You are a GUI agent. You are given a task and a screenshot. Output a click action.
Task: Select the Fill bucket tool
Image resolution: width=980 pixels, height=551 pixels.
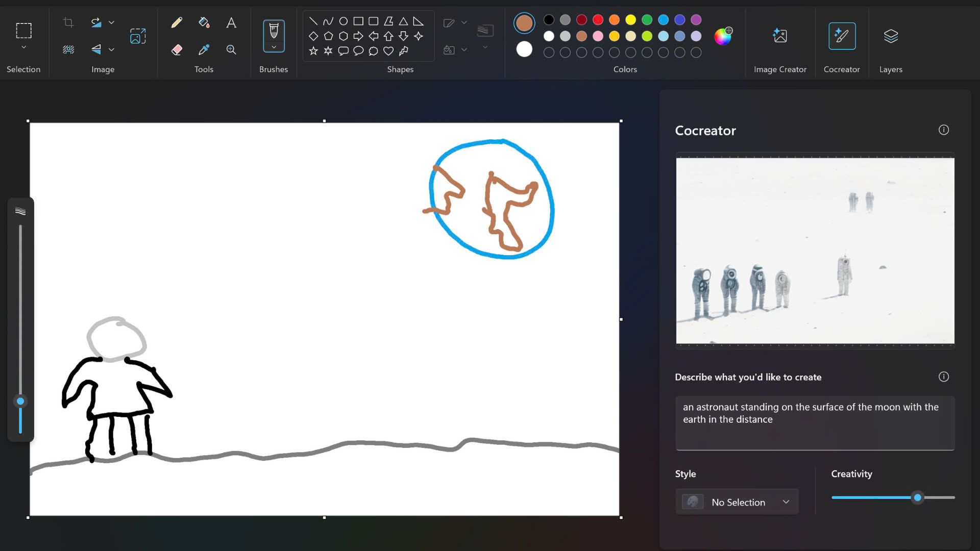204,22
